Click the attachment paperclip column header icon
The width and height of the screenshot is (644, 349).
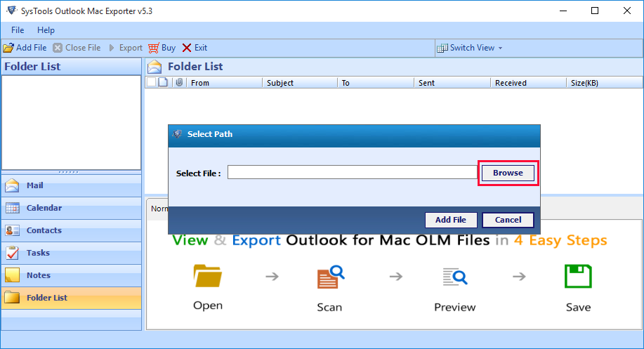tap(179, 83)
